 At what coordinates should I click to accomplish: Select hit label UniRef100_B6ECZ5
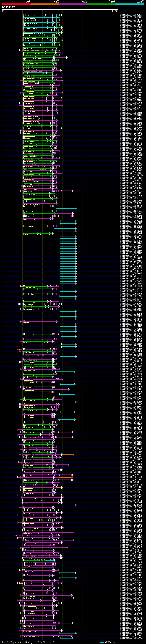[131, 208]
